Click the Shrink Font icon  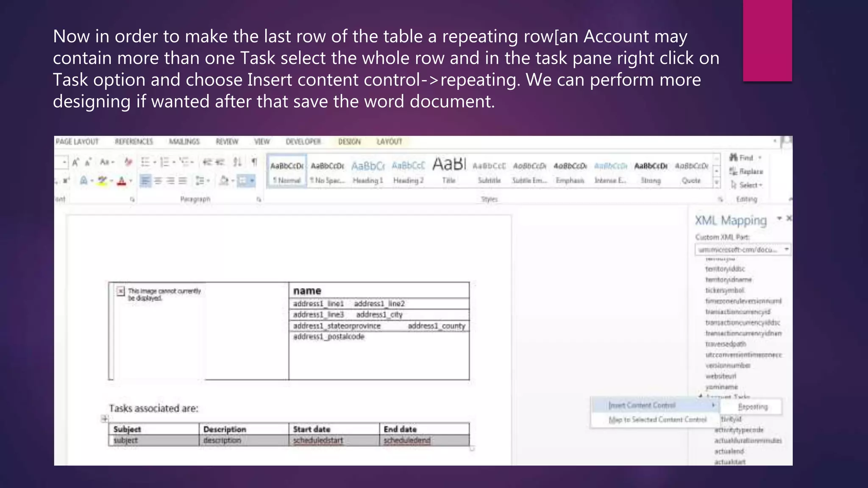pos(88,162)
